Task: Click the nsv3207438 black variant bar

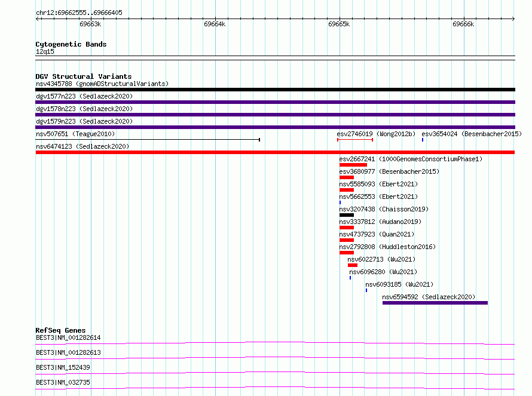Action: coord(347,215)
